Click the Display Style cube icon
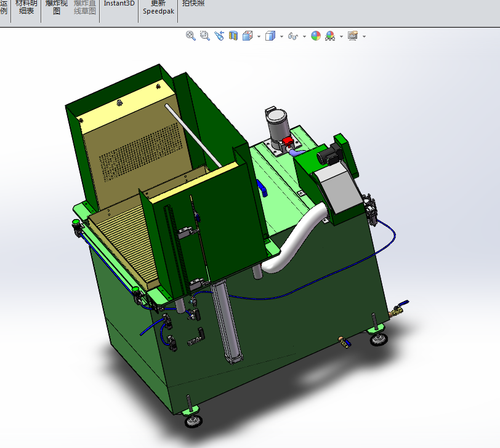 click(x=270, y=36)
